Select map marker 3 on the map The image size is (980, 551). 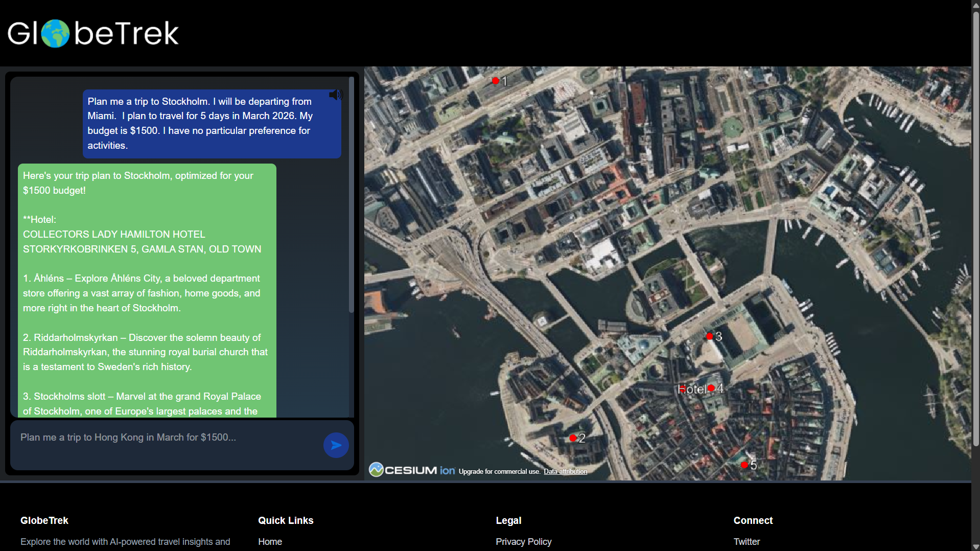click(x=710, y=336)
